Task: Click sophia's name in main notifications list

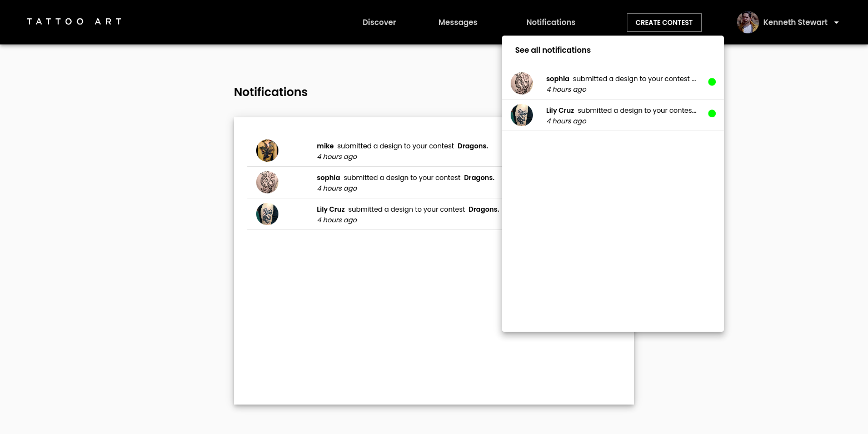Action: 328,178
